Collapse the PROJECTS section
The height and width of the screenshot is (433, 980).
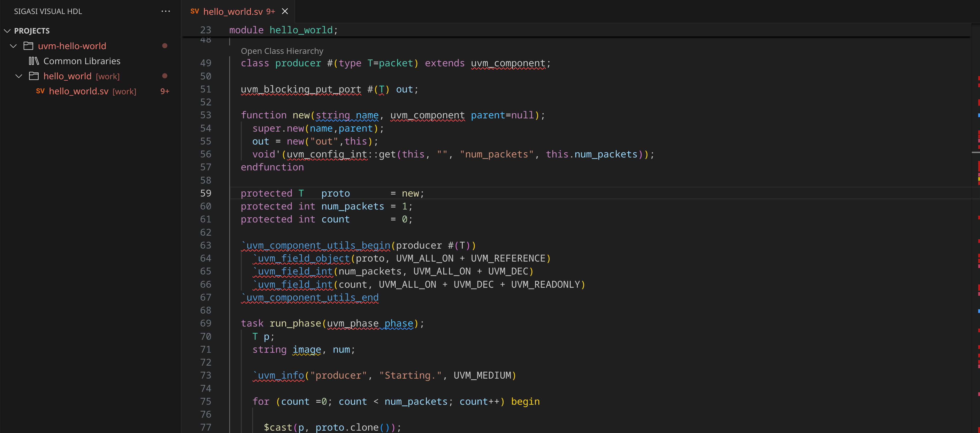pyautogui.click(x=7, y=31)
